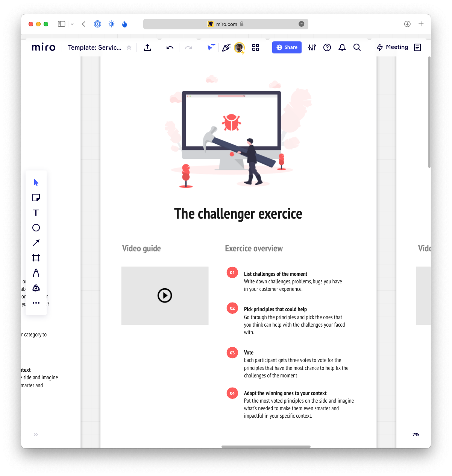Pick the connection line arrow tool
The width and height of the screenshot is (452, 476).
pyautogui.click(x=36, y=243)
